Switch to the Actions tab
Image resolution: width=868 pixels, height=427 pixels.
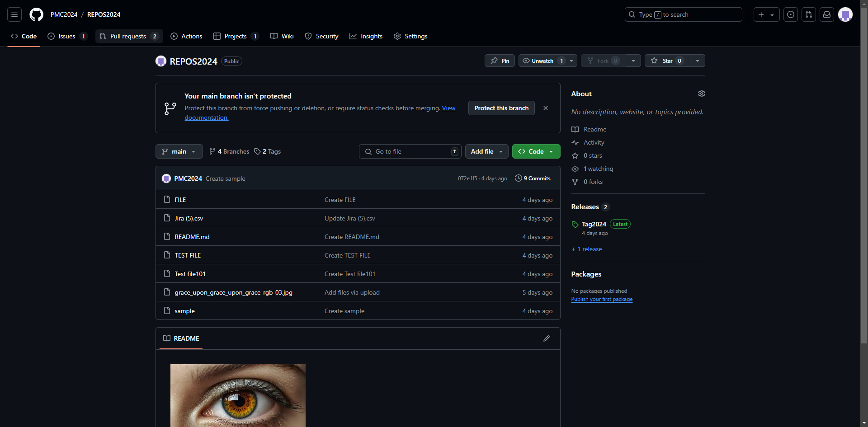[186, 36]
